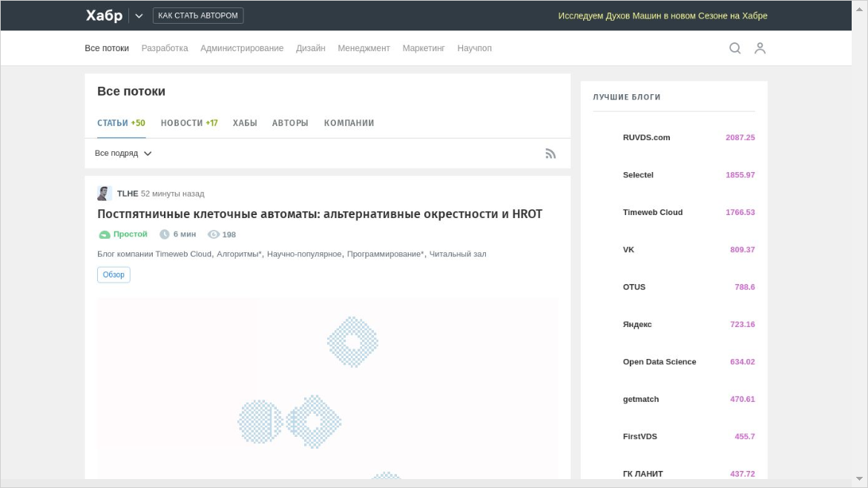Open the RSS feed icon
Viewport: 868px width, 488px height.
click(x=550, y=154)
